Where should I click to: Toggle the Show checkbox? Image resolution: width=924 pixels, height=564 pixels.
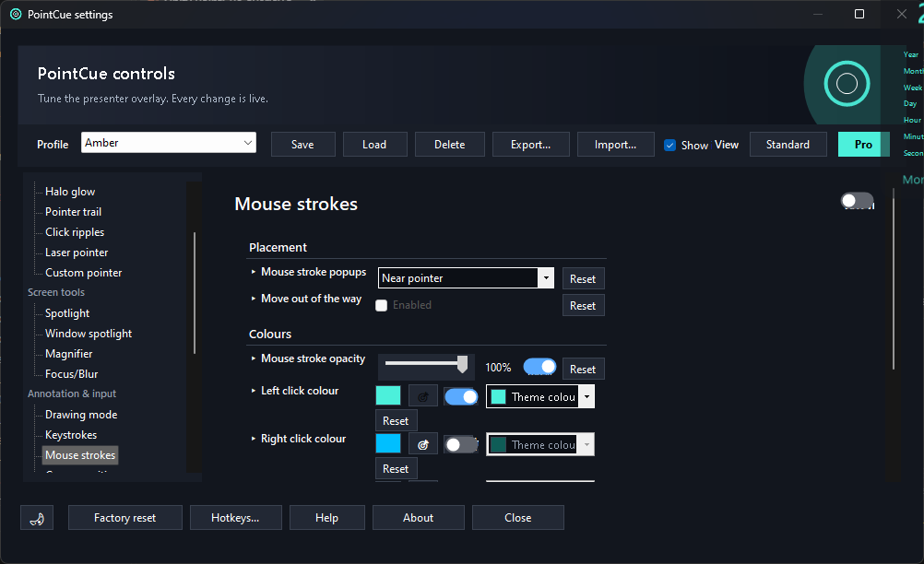pyautogui.click(x=670, y=145)
